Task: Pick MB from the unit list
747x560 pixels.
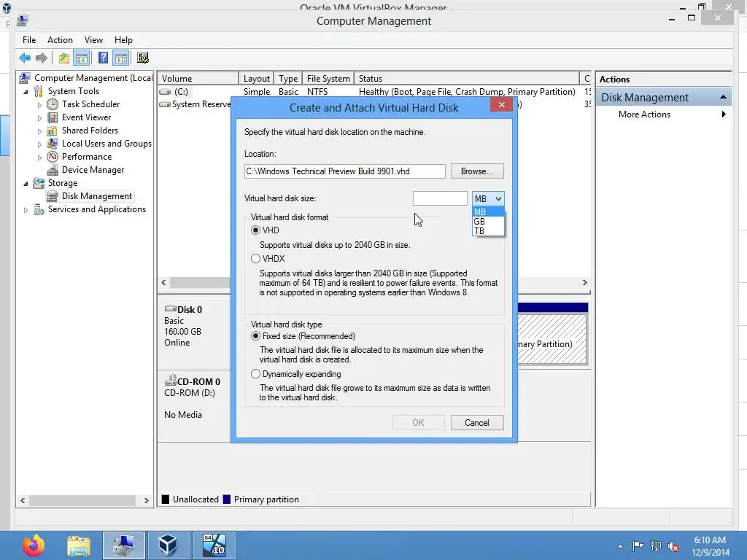Action: (488, 212)
